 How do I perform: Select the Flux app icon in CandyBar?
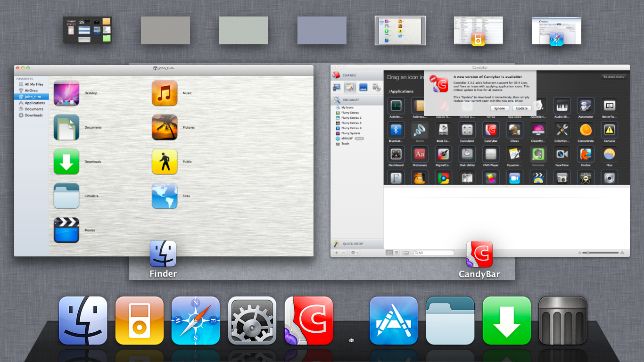click(610, 154)
